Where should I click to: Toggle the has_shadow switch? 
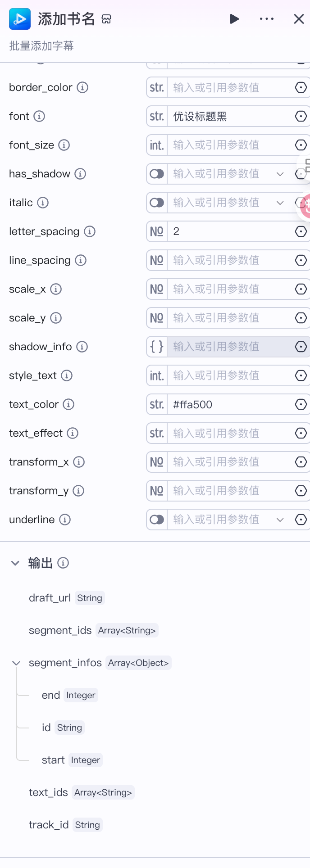point(157,174)
